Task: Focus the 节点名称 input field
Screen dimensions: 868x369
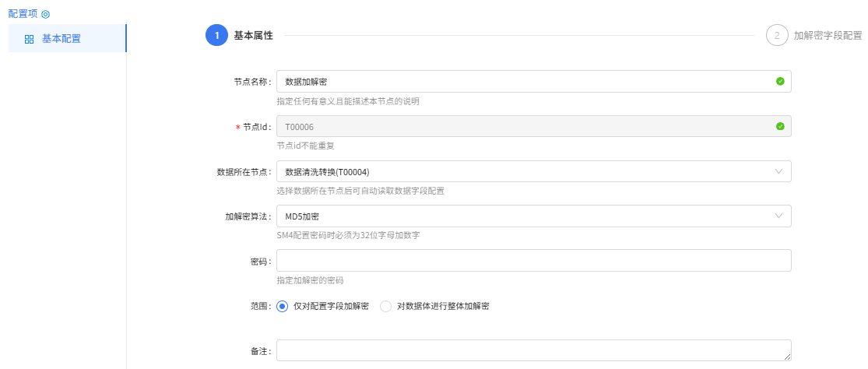Action: pos(533,81)
